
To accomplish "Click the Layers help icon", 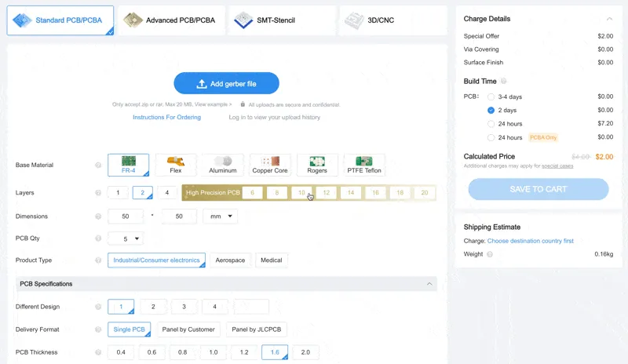I will click(x=98, y=193).
